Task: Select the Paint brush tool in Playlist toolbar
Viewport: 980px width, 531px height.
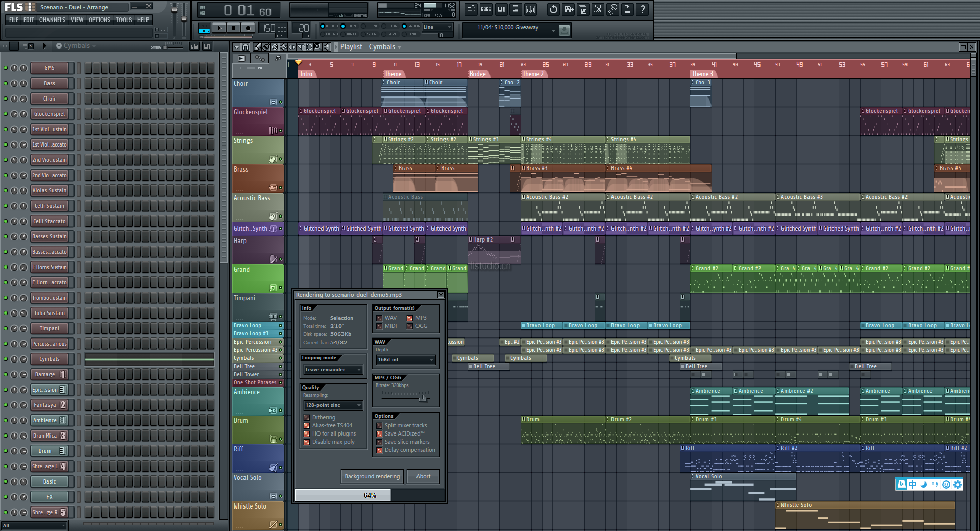Action: pos(266,47)
